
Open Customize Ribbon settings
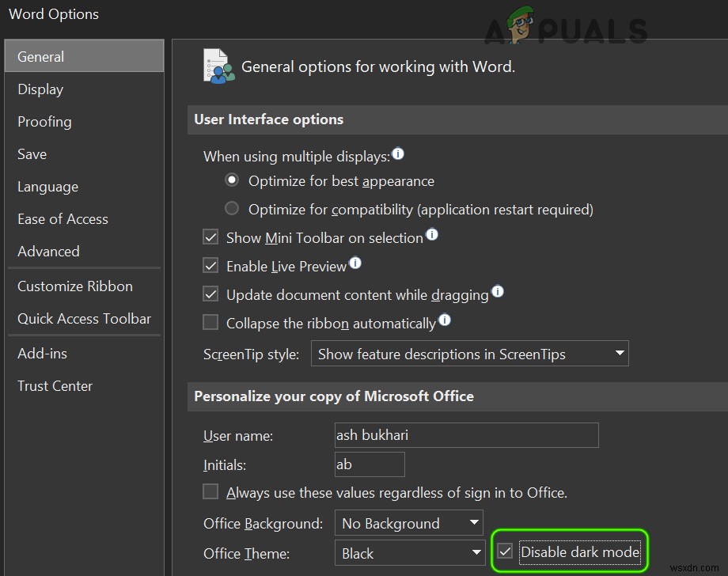point(74,286)
